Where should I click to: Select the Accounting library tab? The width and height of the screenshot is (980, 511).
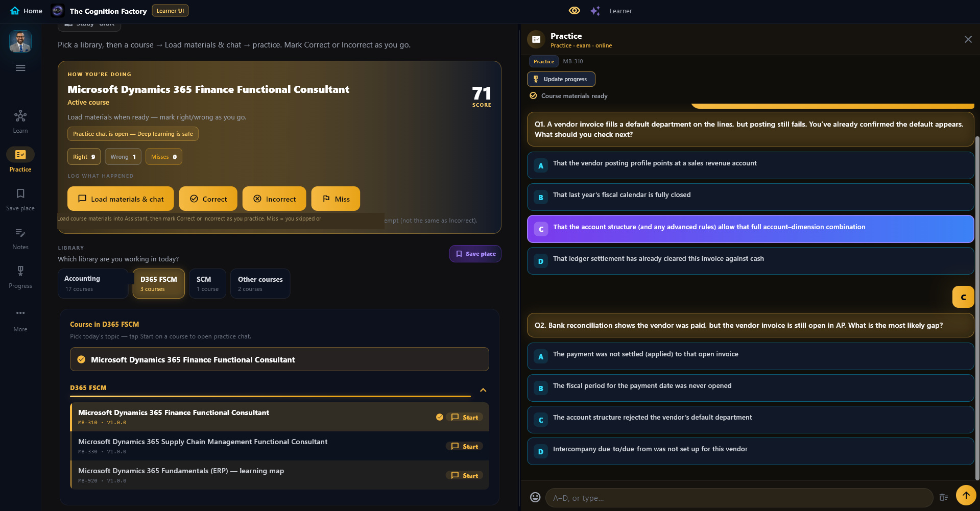[92, 283]
